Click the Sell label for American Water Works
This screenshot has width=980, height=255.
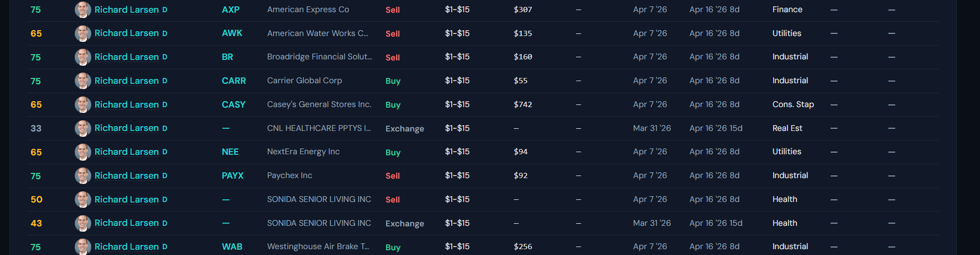[x=392, y=33]
